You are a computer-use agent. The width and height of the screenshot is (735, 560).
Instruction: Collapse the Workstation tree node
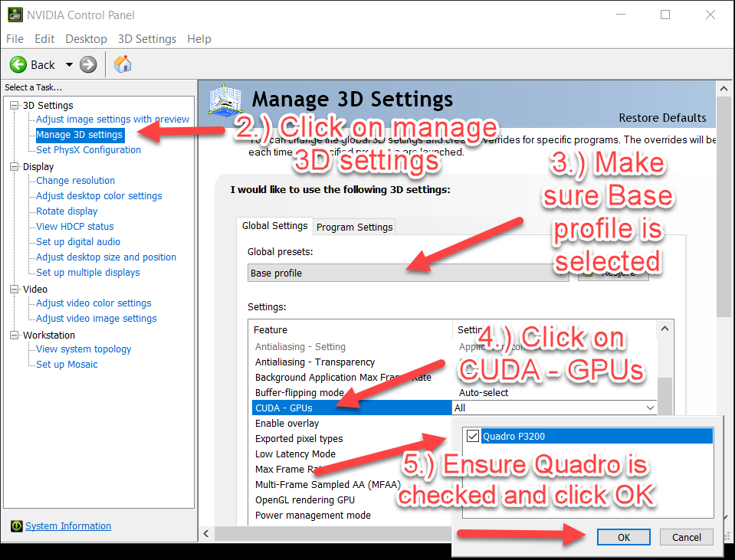pyautogui.click(x=15, y=336)
